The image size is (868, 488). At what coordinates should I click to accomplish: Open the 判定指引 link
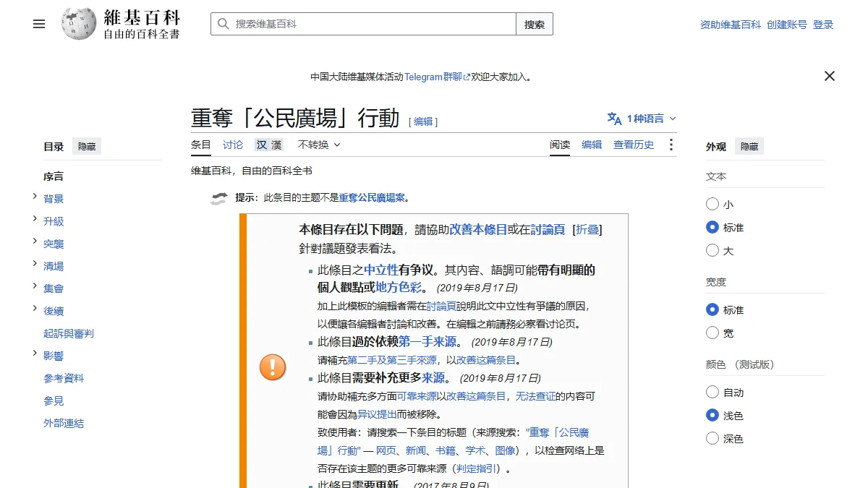pyautogui.click(x=476, y=468)
